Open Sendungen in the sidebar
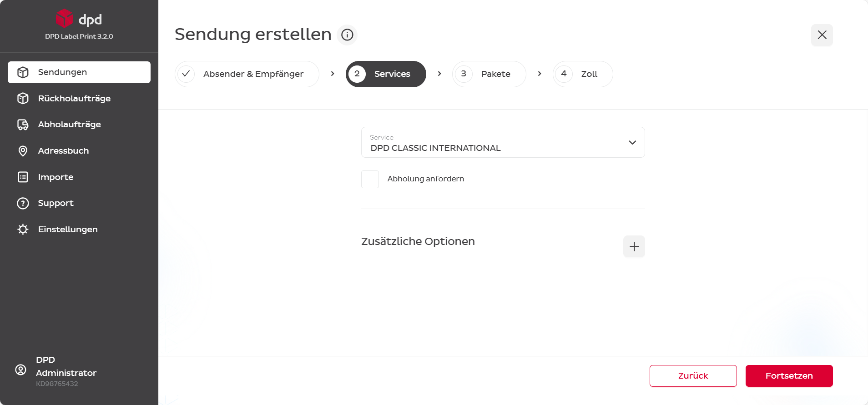 [79, 72]
